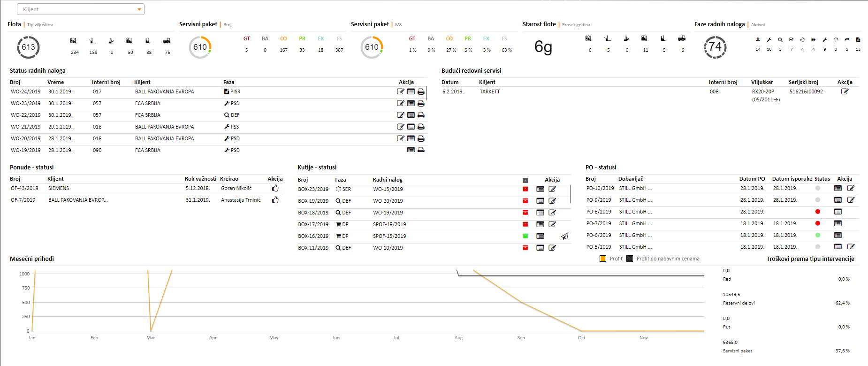Select fast-forward phase icon with count 4
The height and width of the screenshot is (366, 868).
coord(814,40)
